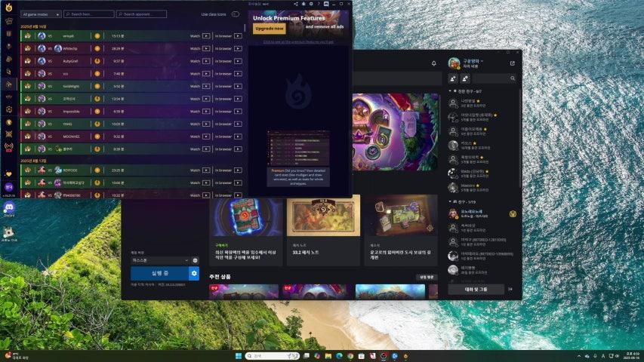Click the Windows taskbar search box
This screenshot has height=362, width=644.
273,356
